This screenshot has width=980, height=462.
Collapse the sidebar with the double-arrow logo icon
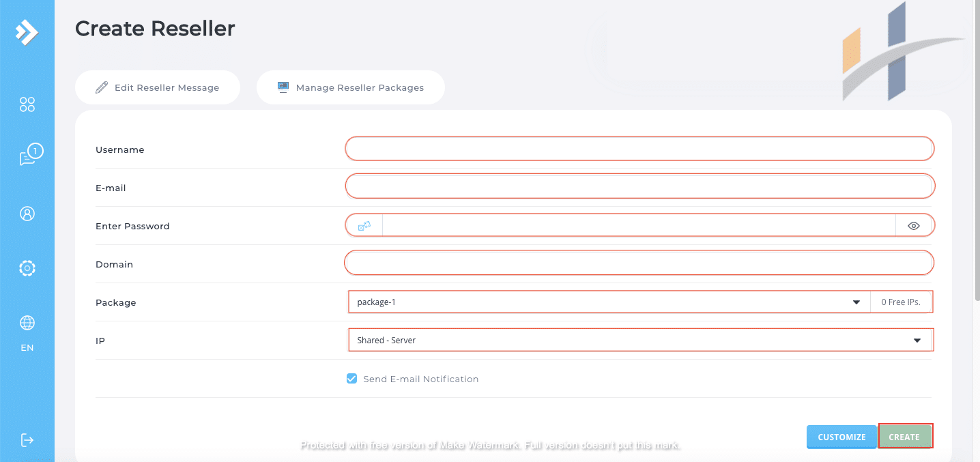(27, 31)
